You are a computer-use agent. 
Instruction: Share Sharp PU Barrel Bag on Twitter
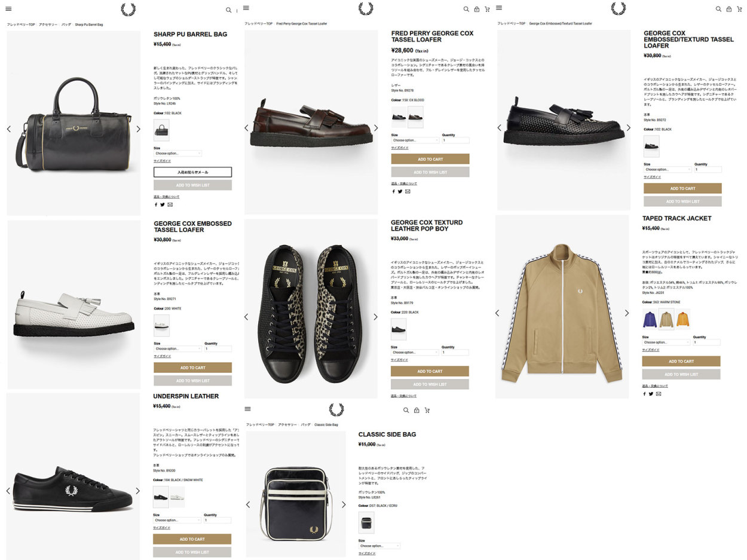click(162, 204)
